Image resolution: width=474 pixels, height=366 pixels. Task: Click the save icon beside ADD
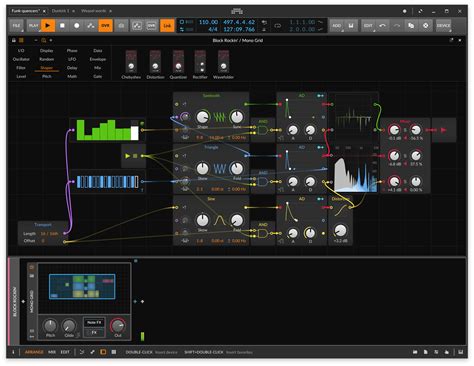pyautogui.click(x=351, y=25)
